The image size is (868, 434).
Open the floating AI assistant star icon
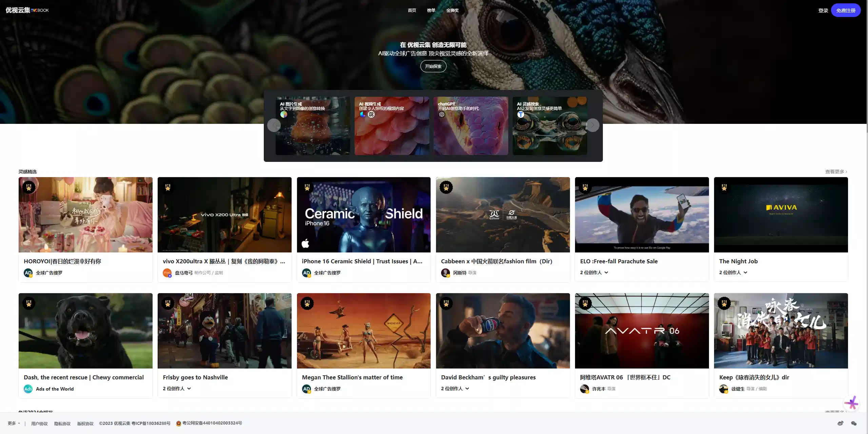851,403
